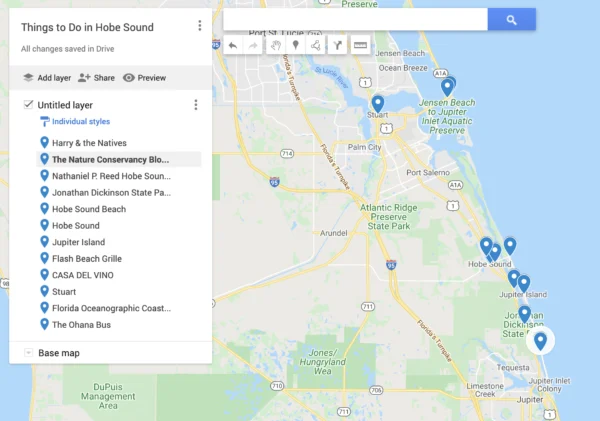Open Individual styles

pyautogui.click(x=75, y=122)
